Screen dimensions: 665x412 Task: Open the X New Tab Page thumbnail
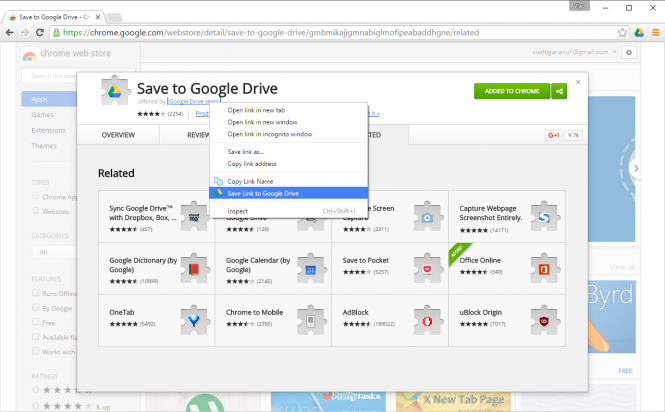(453, 401)
